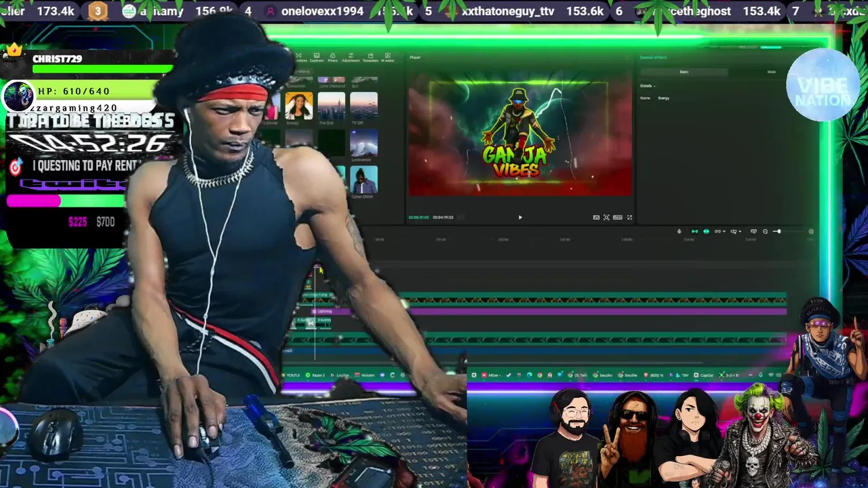Expand the preview axis dropdown arrow
The width and height of the screenshot is (868, 488).
(740, 231)
